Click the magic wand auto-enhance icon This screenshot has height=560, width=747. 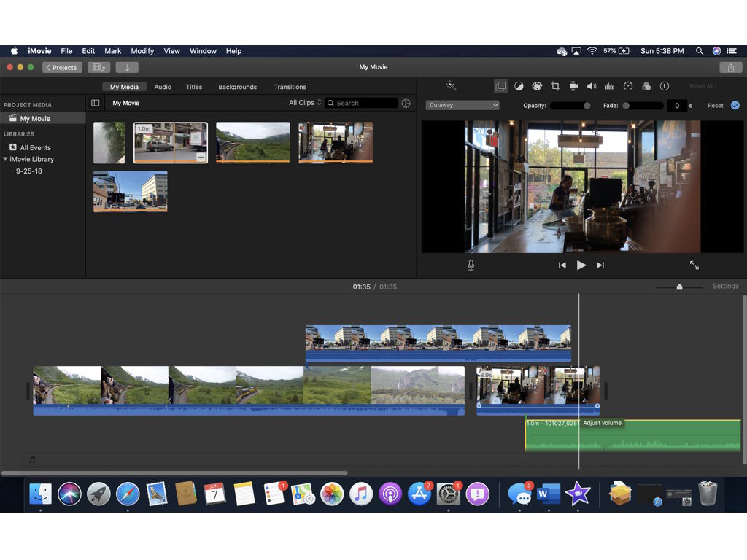(451, 86)
